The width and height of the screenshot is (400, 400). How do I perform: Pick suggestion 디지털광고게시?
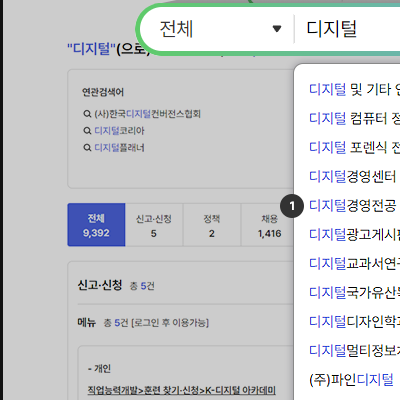(x=354, y=234)
